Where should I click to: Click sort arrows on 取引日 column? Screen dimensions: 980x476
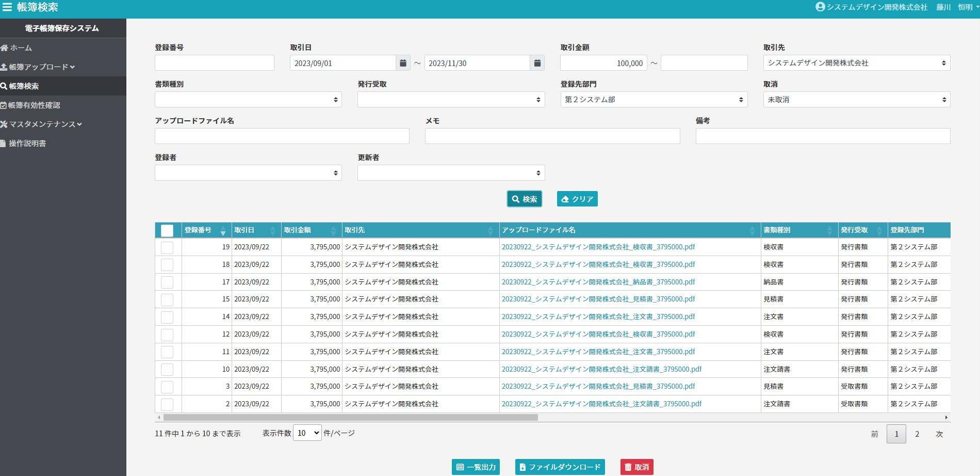273,230
